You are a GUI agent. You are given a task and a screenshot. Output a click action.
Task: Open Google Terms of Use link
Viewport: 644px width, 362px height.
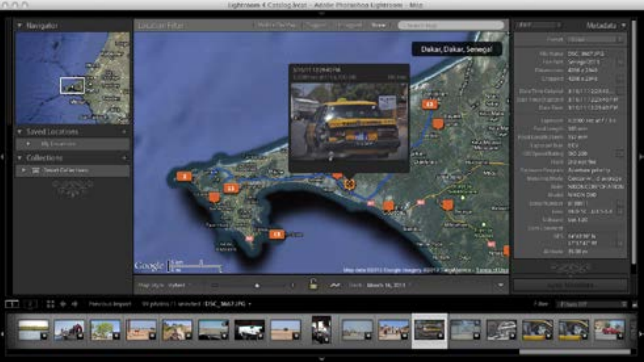(491, 270)
